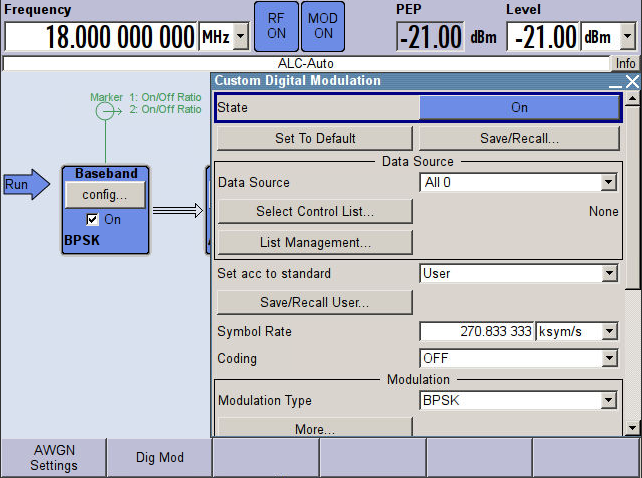Select the Dig Mod softkey
Viewport: 642px width, 478px height.
pos(160,457)
